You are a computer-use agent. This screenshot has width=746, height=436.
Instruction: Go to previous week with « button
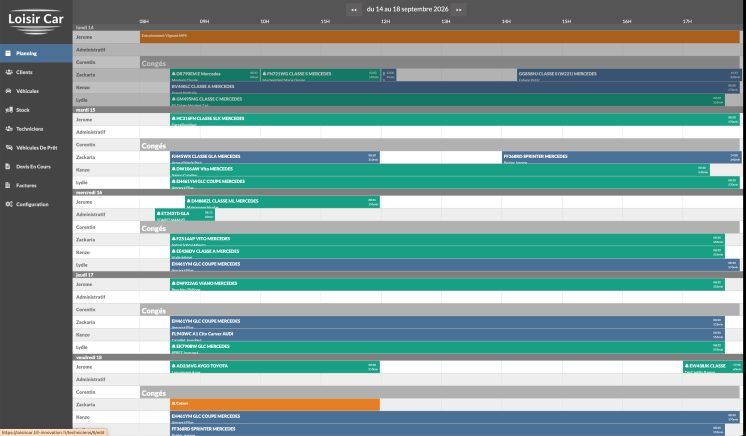click(354, 10)
